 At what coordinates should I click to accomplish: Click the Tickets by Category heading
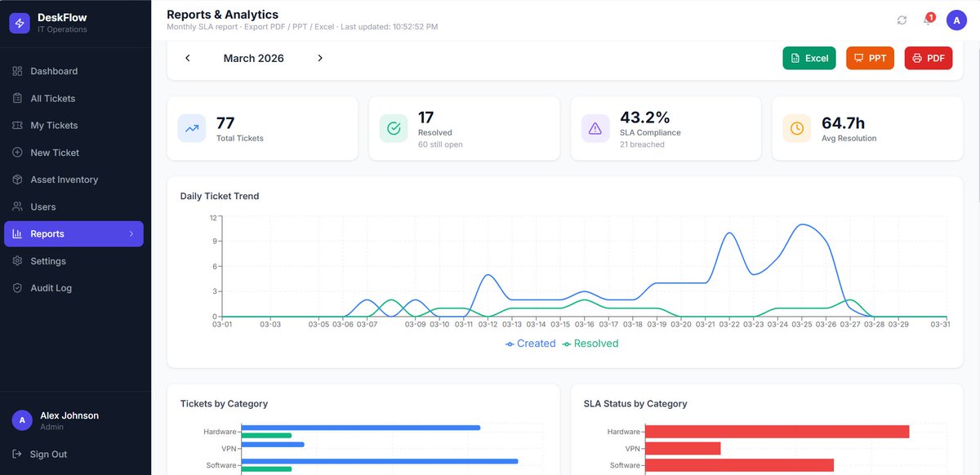click(x=224, y=403)
